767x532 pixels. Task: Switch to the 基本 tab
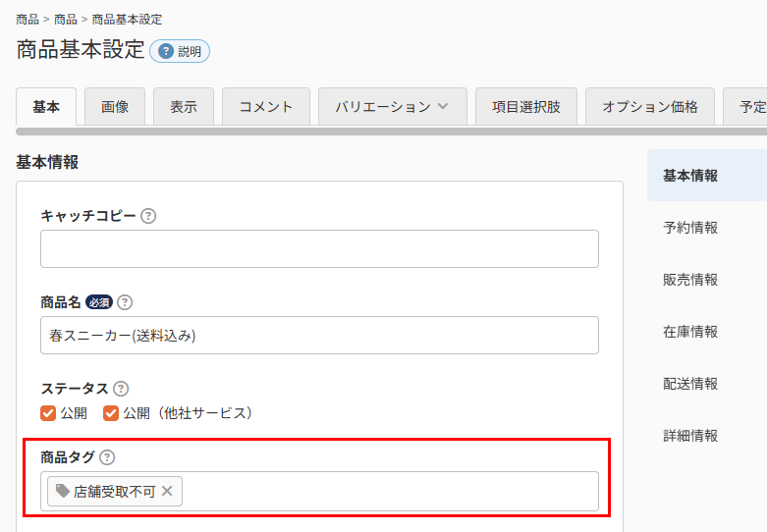(46, 107)
